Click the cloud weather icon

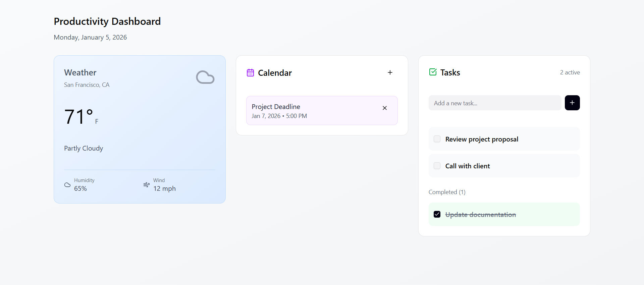(x=205, y=77)
